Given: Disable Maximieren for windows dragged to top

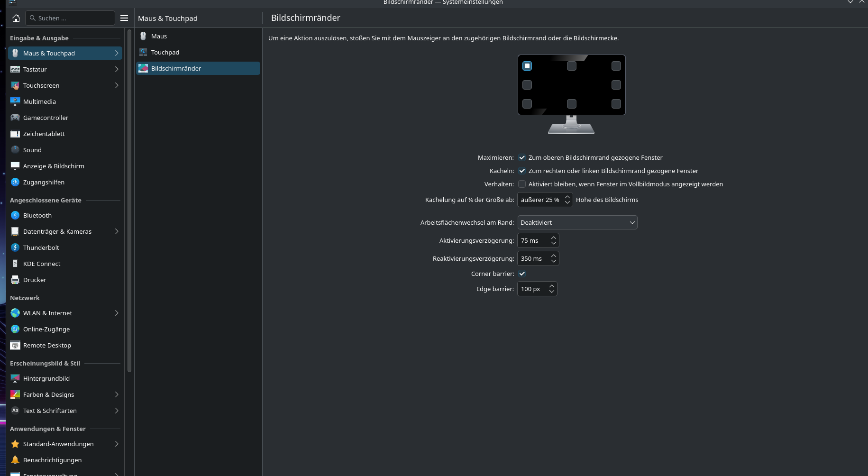Looking at the screenshot, I should click(522, 157).
